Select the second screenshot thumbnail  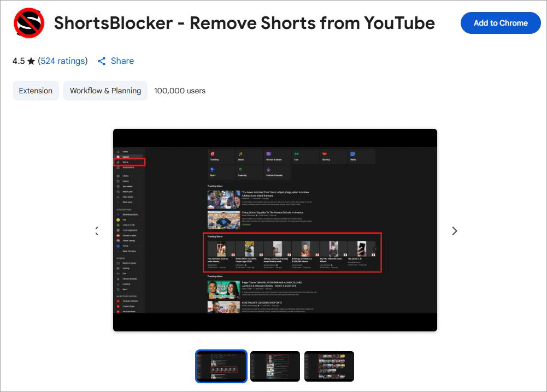(x=275, y=366)
